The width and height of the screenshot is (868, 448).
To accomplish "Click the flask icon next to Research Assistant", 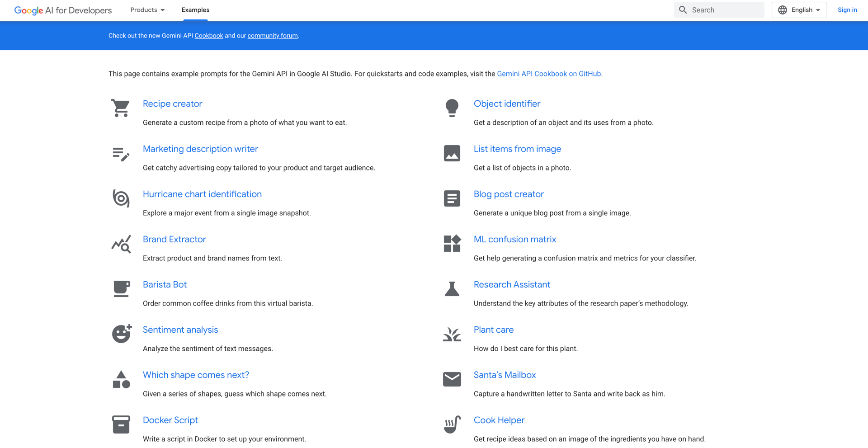I will coord(452,289).
